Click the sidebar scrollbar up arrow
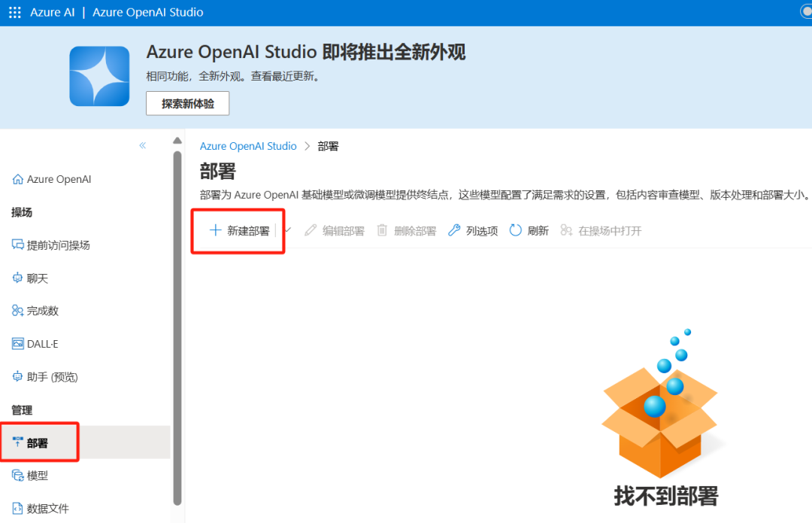 [177, 141]
